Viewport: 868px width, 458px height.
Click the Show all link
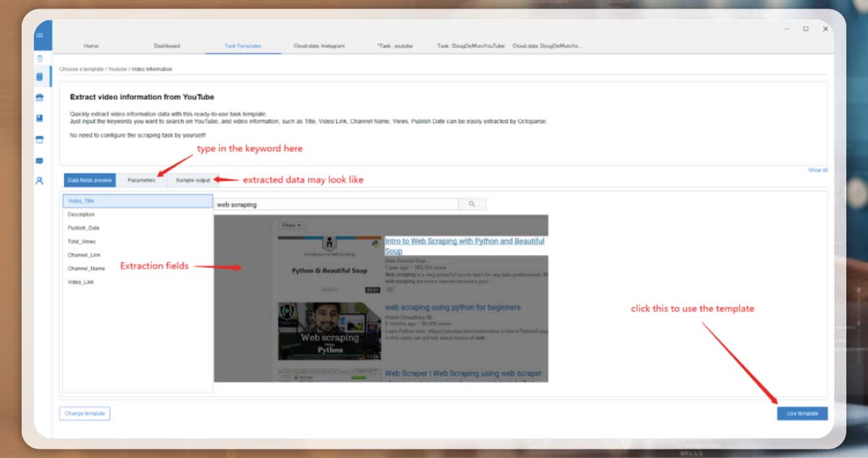817,170
